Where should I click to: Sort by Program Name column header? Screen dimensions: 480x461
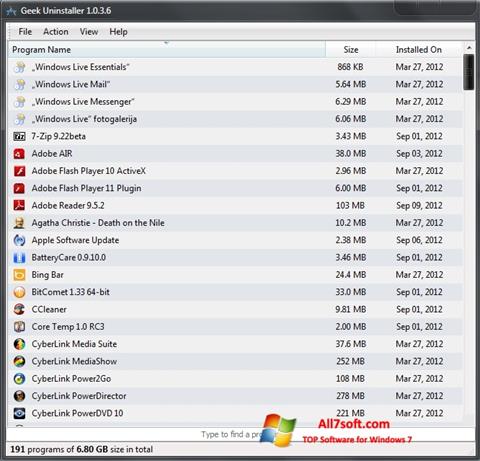click(166, 50)
